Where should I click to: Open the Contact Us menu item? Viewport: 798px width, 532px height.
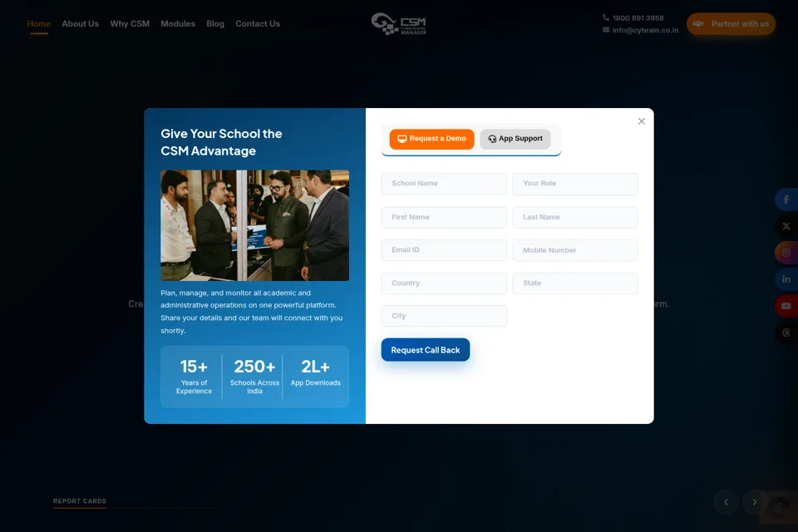pyautogui.click(x=258, y=24)
